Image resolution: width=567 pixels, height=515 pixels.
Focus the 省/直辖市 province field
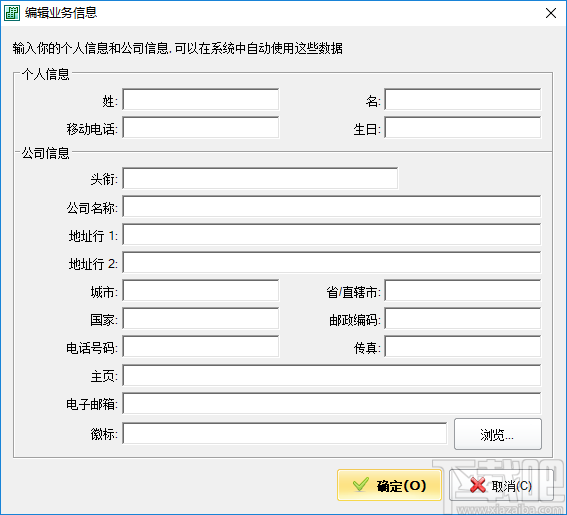[462, 290]
